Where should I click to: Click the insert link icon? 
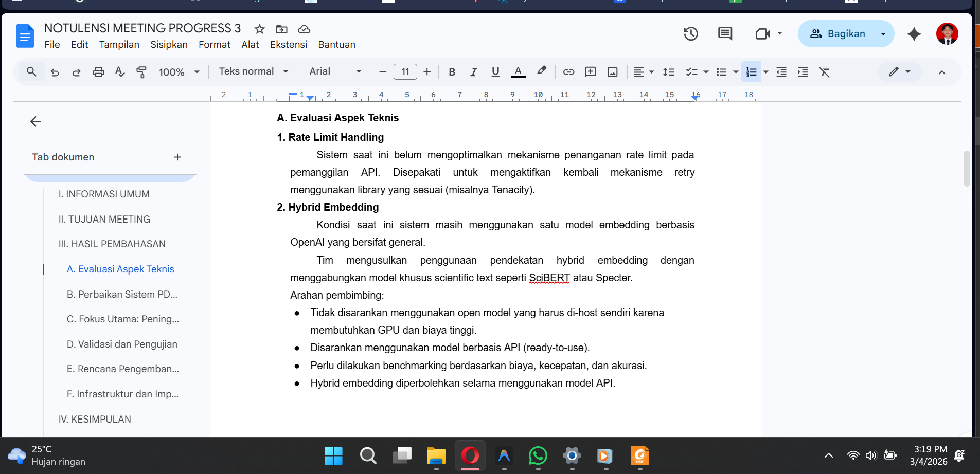568,72
